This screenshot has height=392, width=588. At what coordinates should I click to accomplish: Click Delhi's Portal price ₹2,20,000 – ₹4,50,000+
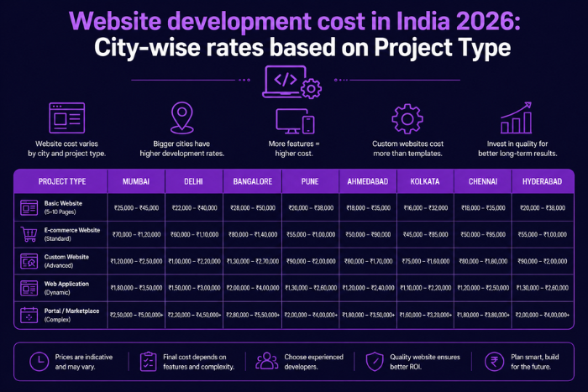click(x=194, y=315)
